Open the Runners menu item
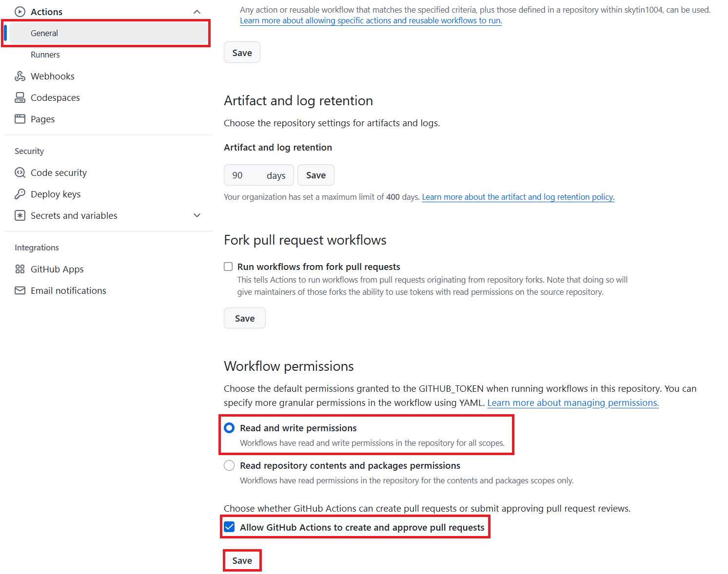 tap(45, 55)
